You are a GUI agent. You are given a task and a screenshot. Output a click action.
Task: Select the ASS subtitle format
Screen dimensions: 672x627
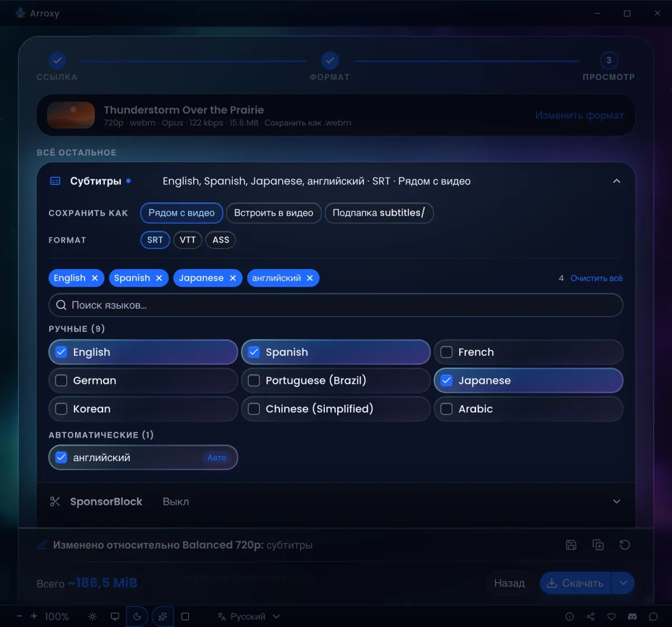[x=221, y=240]
